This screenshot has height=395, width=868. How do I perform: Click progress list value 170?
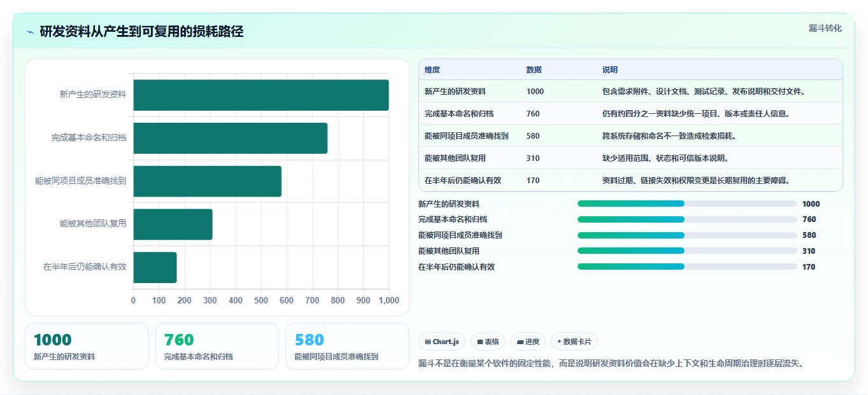point(809,267)
